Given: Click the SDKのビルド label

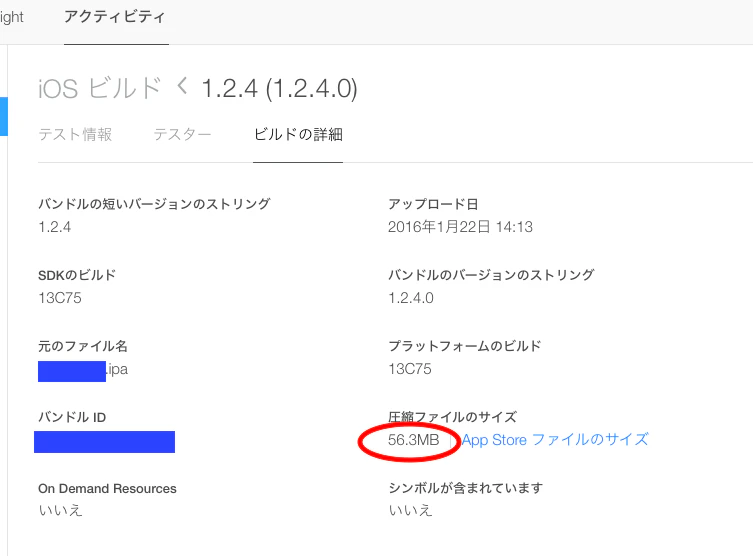Looking at the screenshot, I should 77,275.
